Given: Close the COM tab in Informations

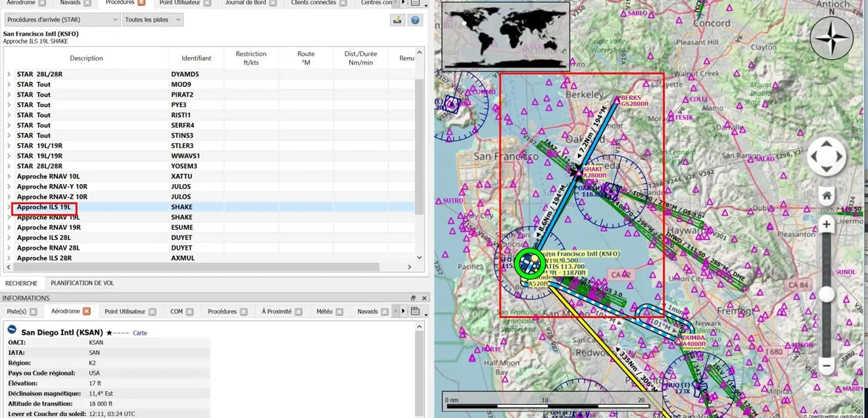Looking at the screenshot, I should coord(189,312).
